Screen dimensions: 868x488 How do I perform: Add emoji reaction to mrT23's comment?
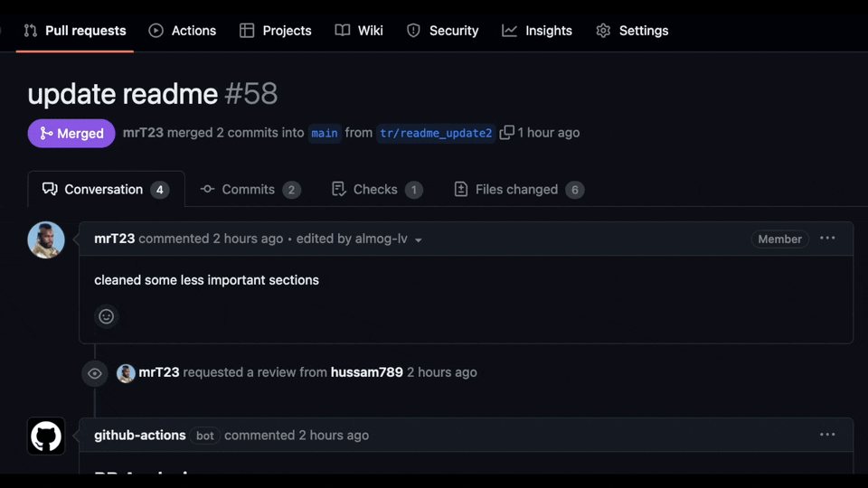[107, 316]
